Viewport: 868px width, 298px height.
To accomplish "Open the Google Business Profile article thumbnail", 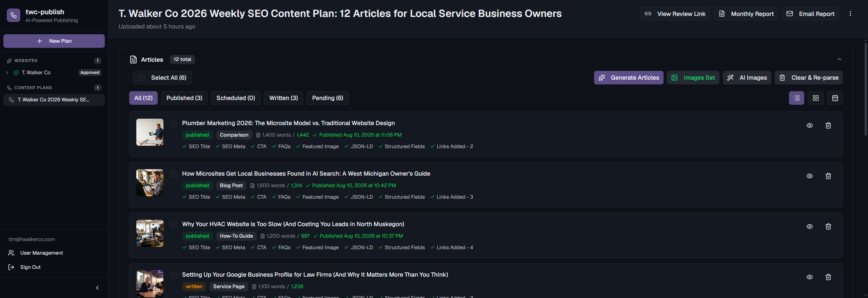I will [150, 284].
